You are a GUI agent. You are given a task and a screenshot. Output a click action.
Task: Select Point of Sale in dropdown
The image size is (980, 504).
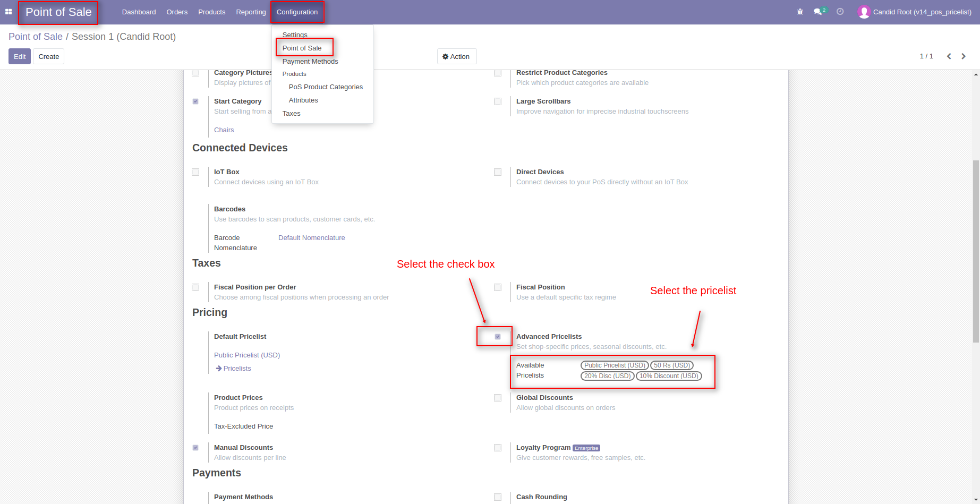click(x=302, y=48)
